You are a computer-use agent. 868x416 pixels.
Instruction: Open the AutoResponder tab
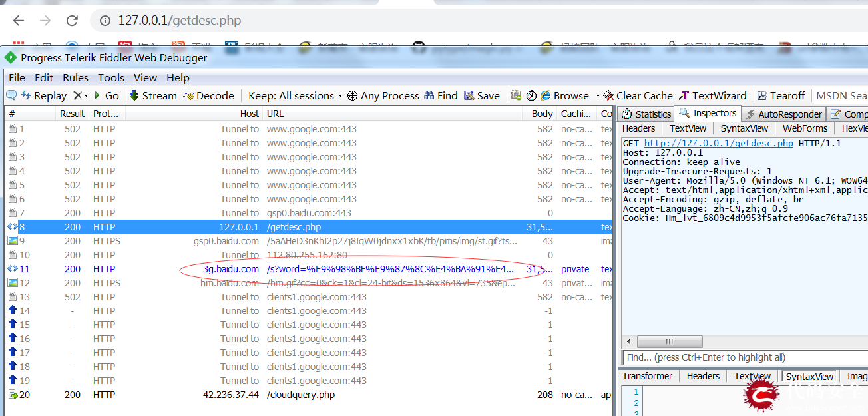click(x=783, y=114)
